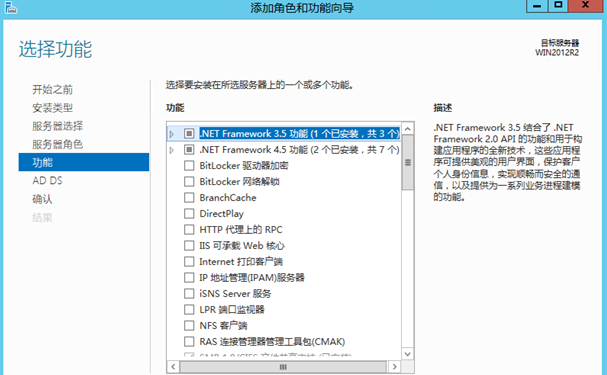Go to 服务器选择 wizard step
The width and height of the screenshot is (607, 375).
coord(57,126)
